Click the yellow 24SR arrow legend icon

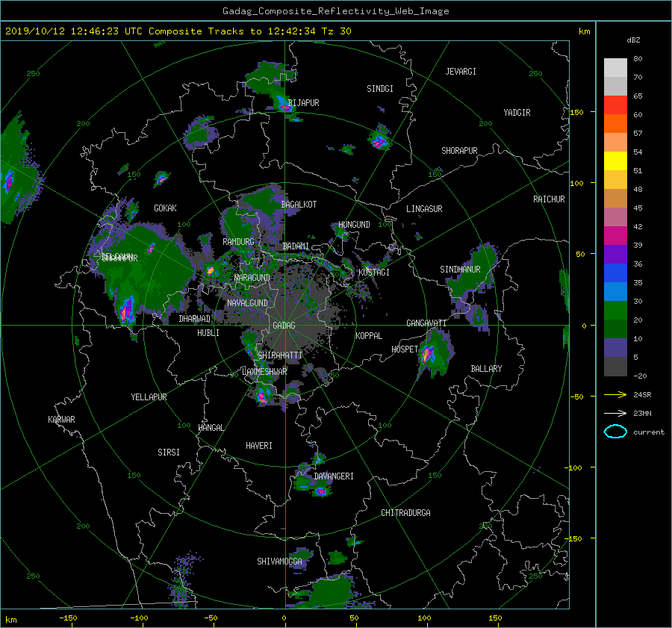pyautogui.click(x=615, y=394)
